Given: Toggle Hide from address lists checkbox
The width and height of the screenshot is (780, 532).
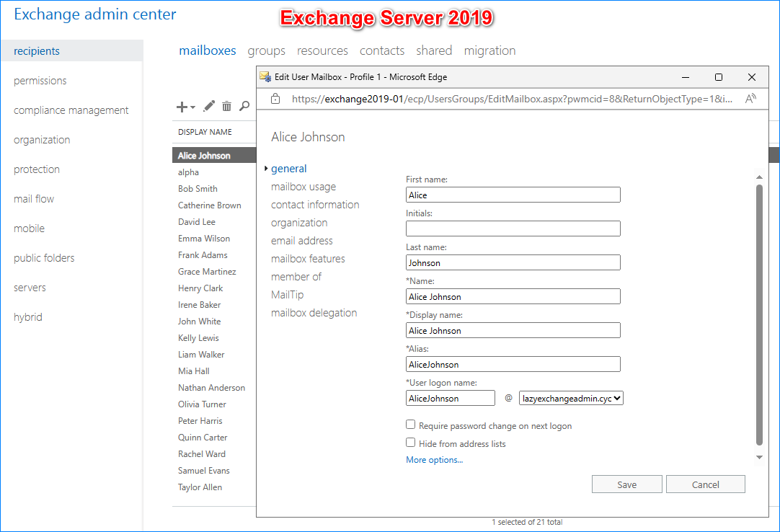Looking at the screenshot, I should pos(410,443).
